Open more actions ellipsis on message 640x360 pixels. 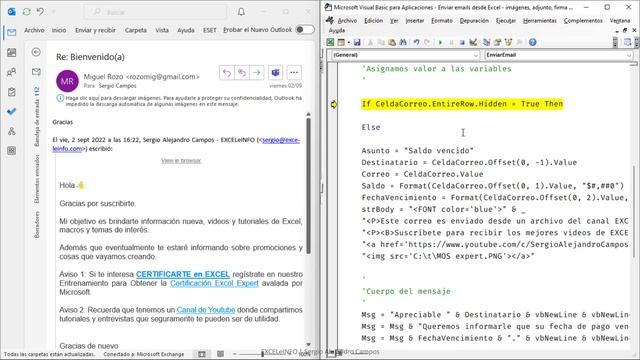[x=294, y=73]
